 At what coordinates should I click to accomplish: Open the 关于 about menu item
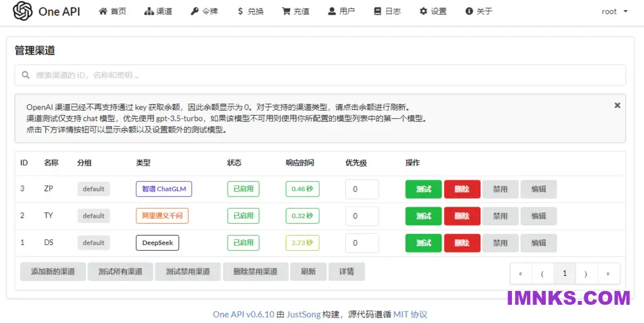479,11
